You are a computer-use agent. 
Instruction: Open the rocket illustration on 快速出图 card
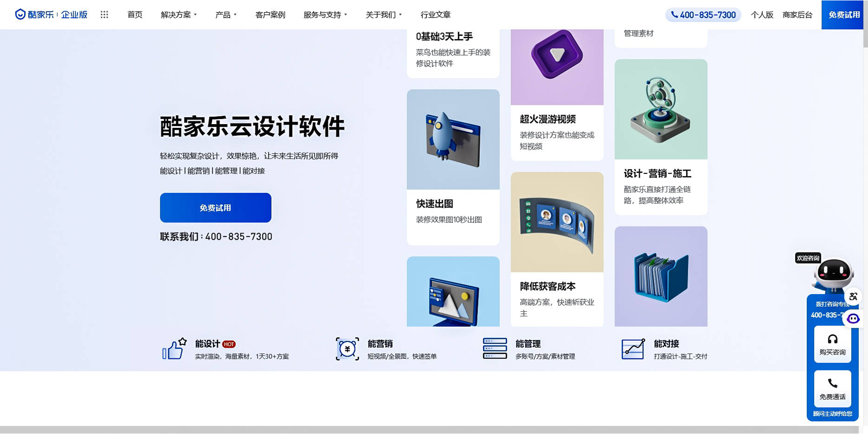pos(453,139)
